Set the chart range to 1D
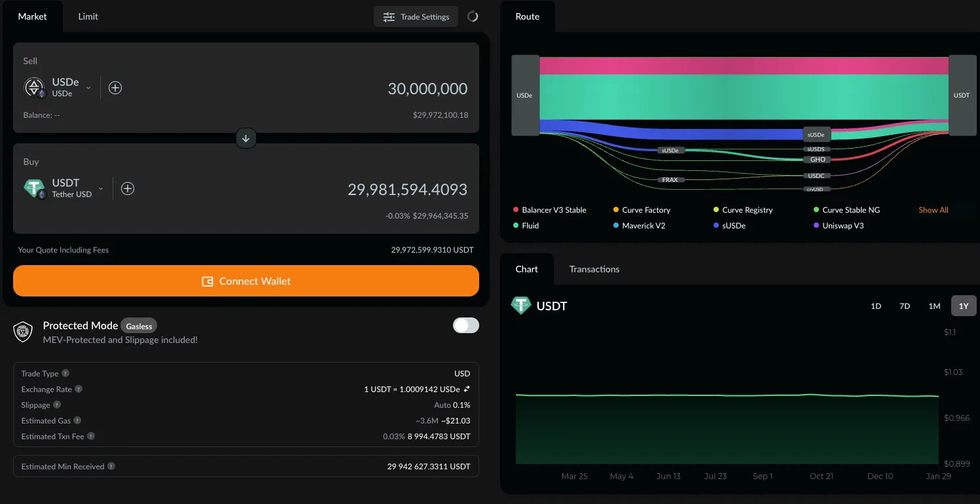Viewport: 980px width, 504px height. (876, 306)
